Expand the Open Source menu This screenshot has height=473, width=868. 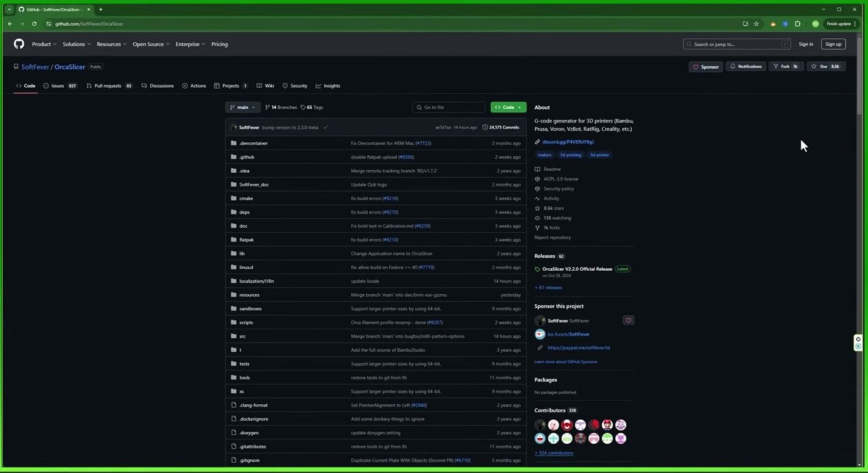(x=151, y=44)
